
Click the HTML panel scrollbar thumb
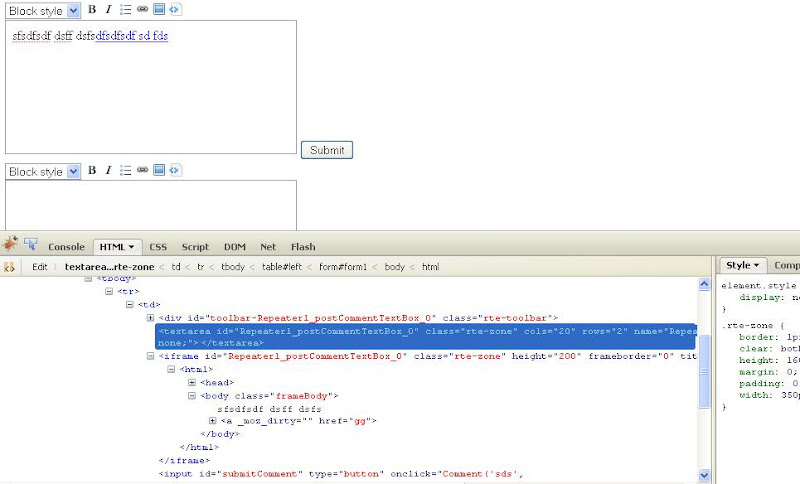(x=704, y=371)
